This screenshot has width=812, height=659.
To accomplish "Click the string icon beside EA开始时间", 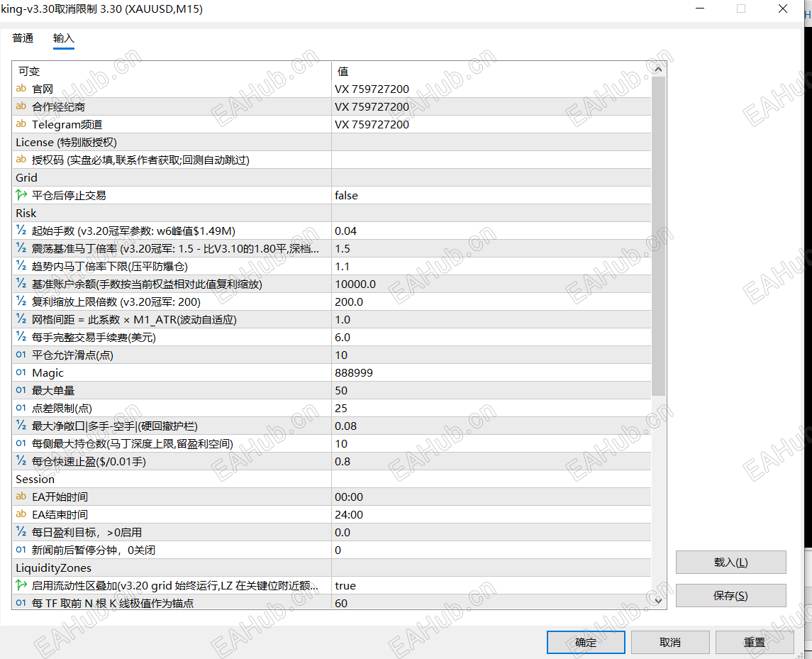I will click(21, 497).
